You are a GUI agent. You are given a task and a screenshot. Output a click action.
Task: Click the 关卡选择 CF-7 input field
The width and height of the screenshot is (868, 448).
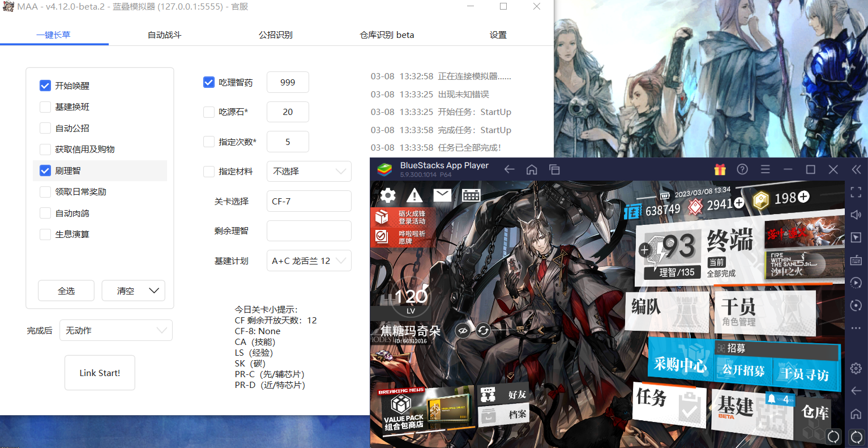[x=309, y=201]
